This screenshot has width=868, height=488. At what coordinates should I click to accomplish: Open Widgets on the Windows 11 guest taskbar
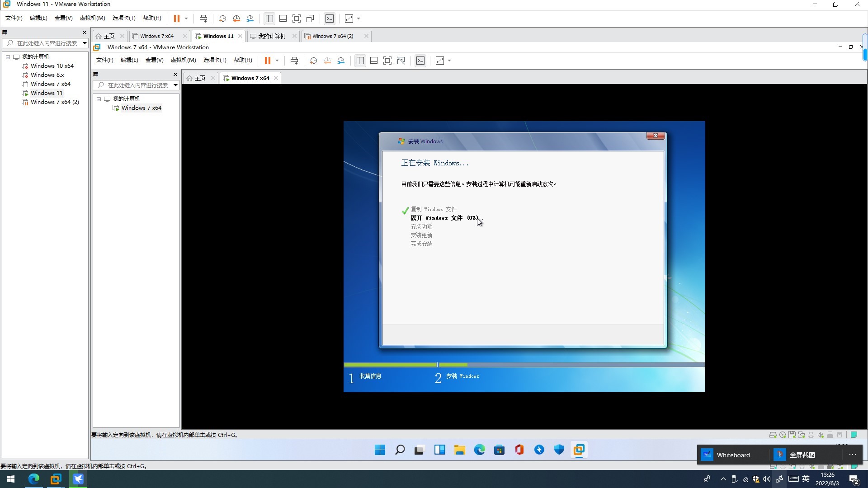click(440, 450)
